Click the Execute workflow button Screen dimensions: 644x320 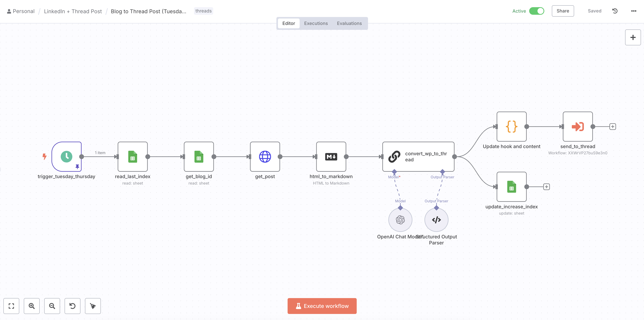click(x=322, y=306)
